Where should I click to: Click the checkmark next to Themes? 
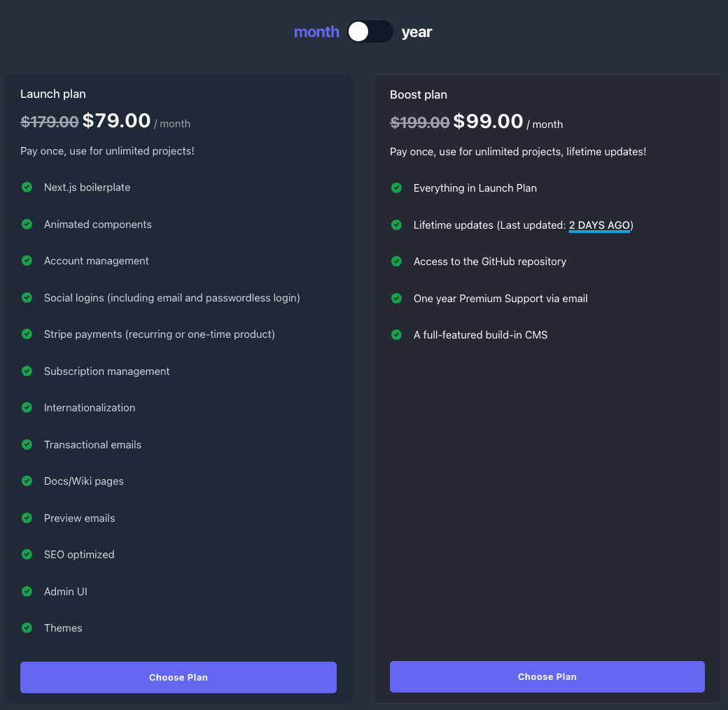click(27, 627)
